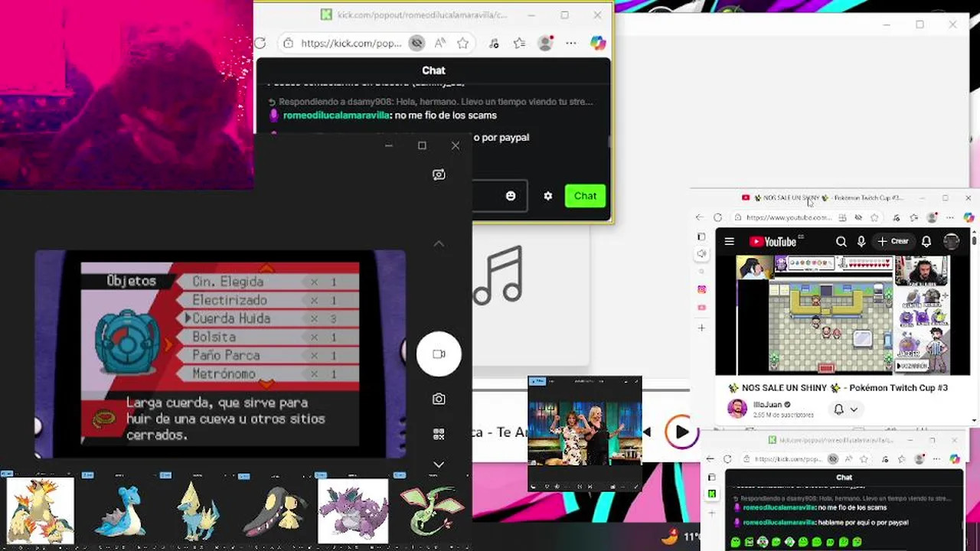Open Favorites list in top Kick window
This screenshot has height=551, width=980.
[519, 44]
